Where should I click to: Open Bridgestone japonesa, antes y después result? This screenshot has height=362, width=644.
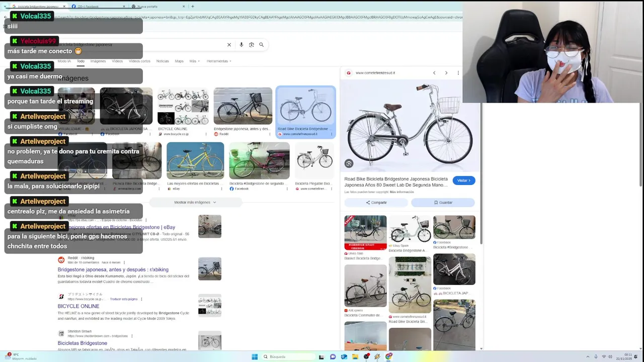113,269
